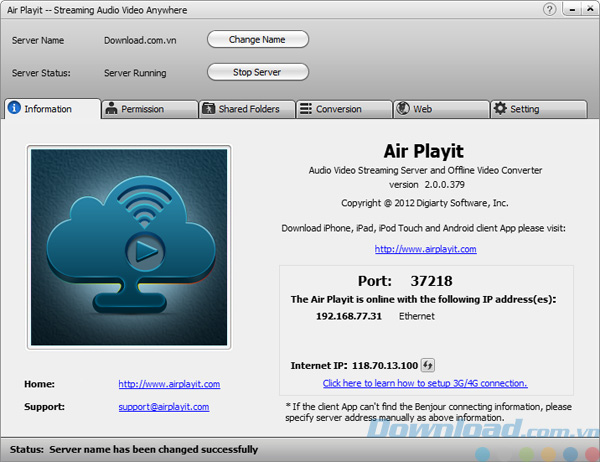Image resolution: width=600 pixels, height=462 pixels.
Task: Refresh the Internet IP address
Action: tap(427, 365)
